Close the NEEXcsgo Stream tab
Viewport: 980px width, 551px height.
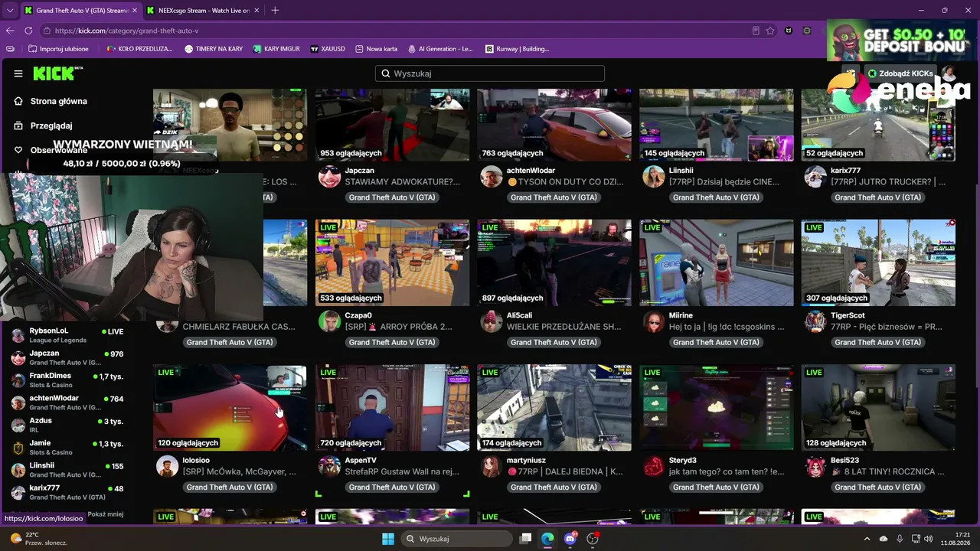256,11
